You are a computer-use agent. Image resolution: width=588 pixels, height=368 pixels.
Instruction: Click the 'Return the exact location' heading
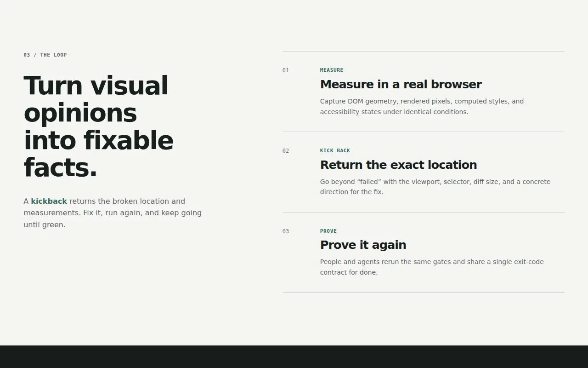(398, 165)
